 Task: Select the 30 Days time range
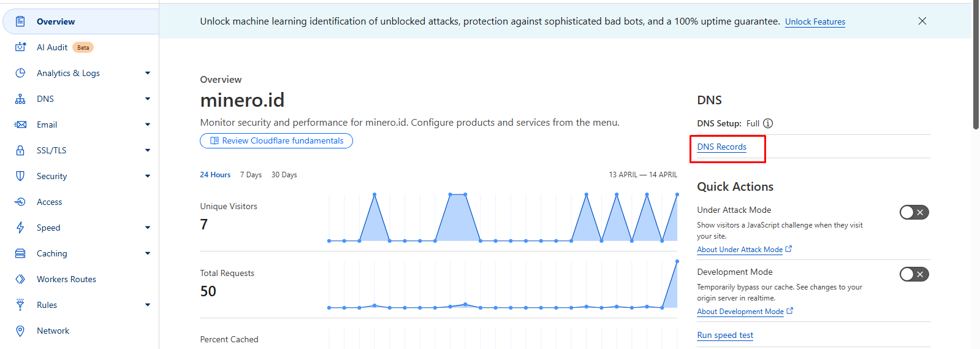284,175
